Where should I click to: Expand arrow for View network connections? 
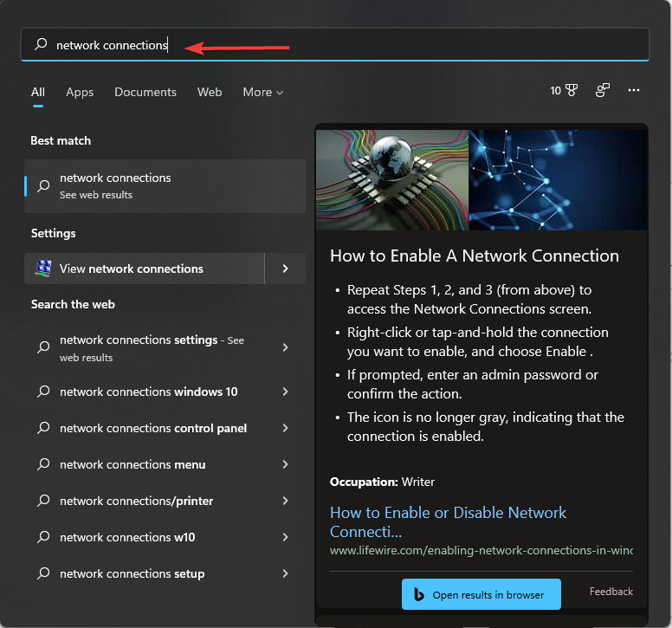pyautogui.click(x=285, y=269)
